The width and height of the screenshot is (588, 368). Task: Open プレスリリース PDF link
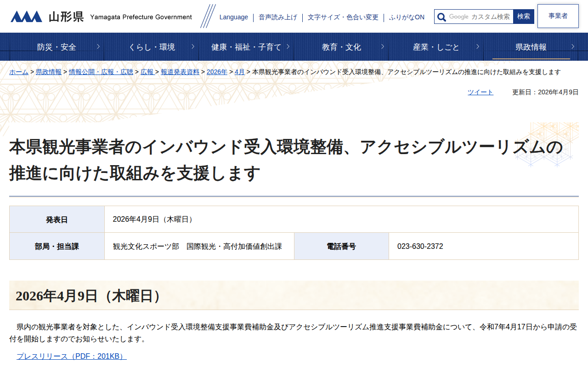(x=72, y=356)
